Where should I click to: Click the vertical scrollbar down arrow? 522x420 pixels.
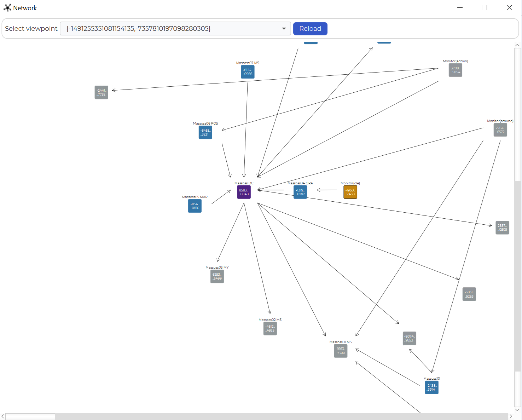tap(517, 410)
